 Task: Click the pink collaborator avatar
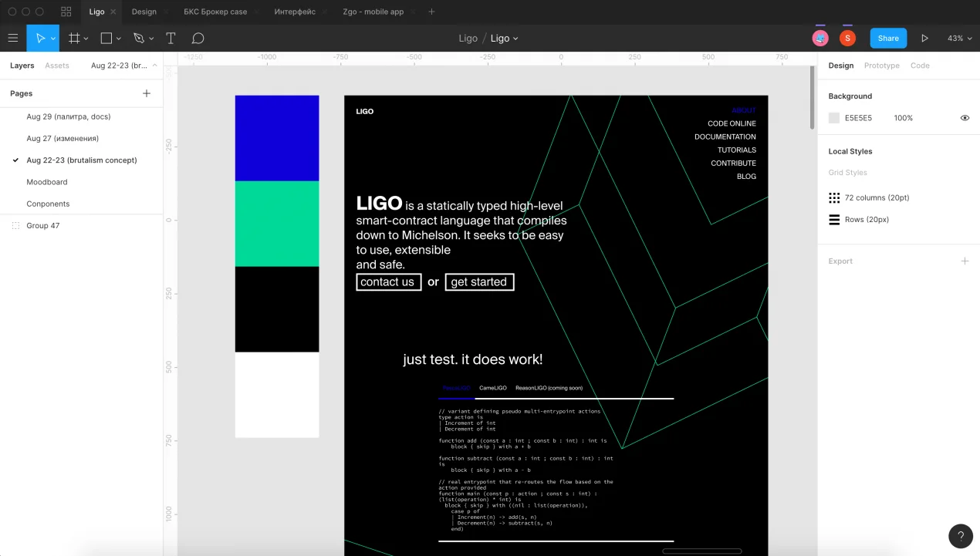click(820, 38)
